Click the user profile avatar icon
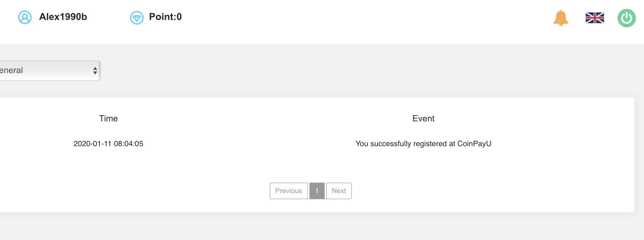The height and width of the screenshot is (240, 644). pyautogui.click(x=25, y=17)
